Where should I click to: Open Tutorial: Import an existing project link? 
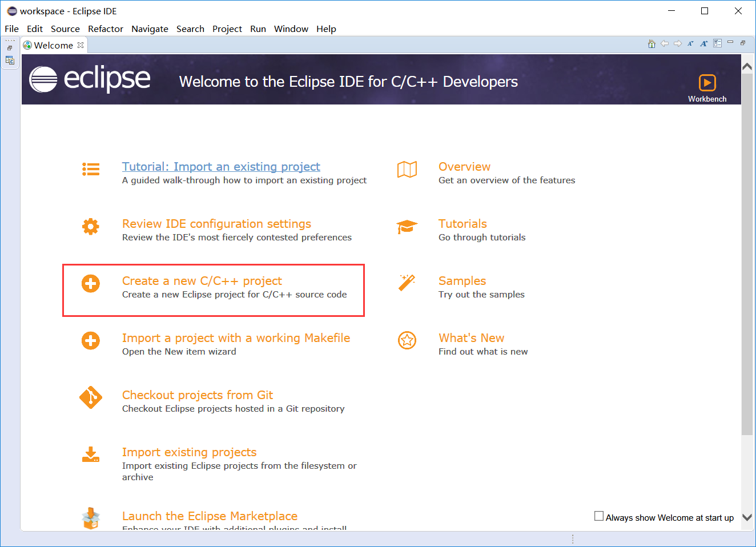click(221, 167)
